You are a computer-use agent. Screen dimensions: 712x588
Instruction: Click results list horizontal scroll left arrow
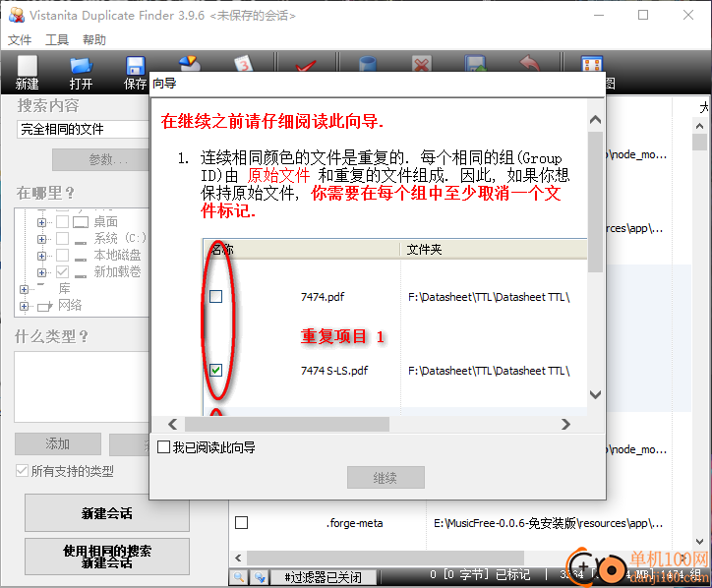(x=238, y=558)
